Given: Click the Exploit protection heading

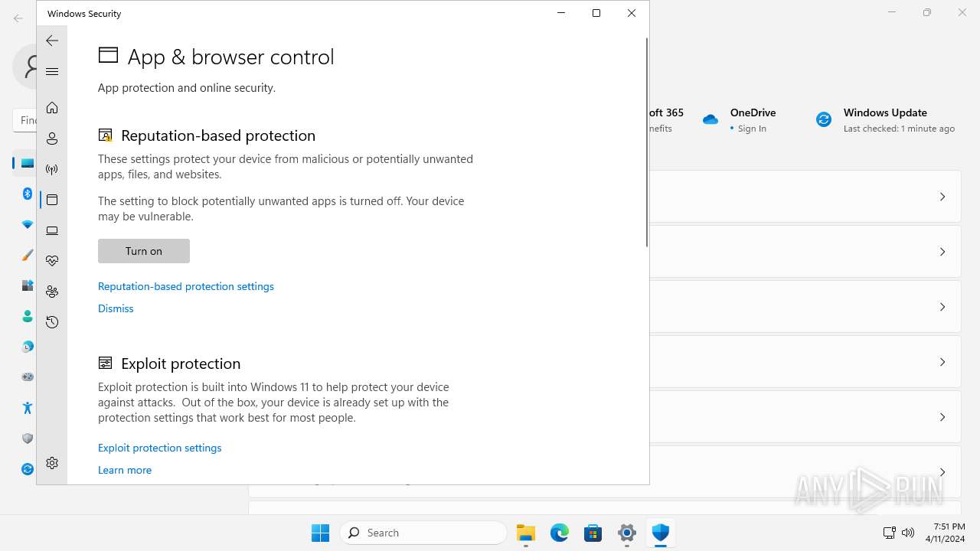Looking at the screenshot, I should click(181, 364).
